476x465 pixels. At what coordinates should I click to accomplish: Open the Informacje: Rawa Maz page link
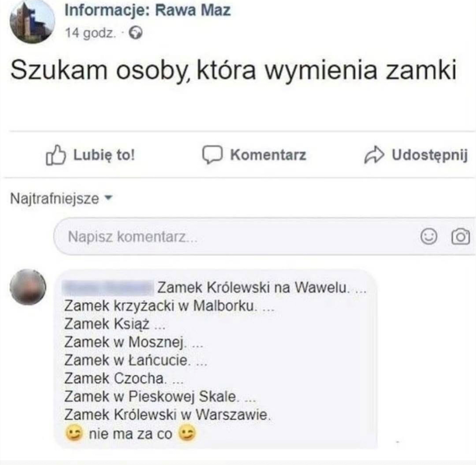(x=148, y=10)
